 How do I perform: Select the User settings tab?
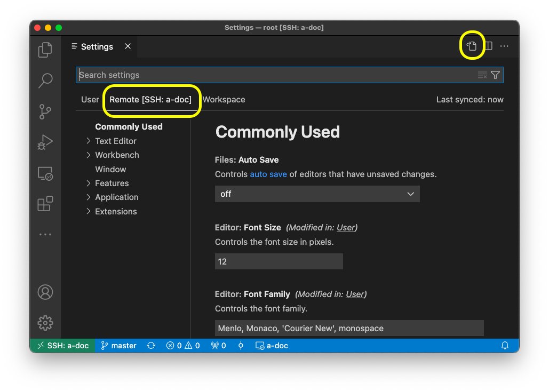point(90,99)
